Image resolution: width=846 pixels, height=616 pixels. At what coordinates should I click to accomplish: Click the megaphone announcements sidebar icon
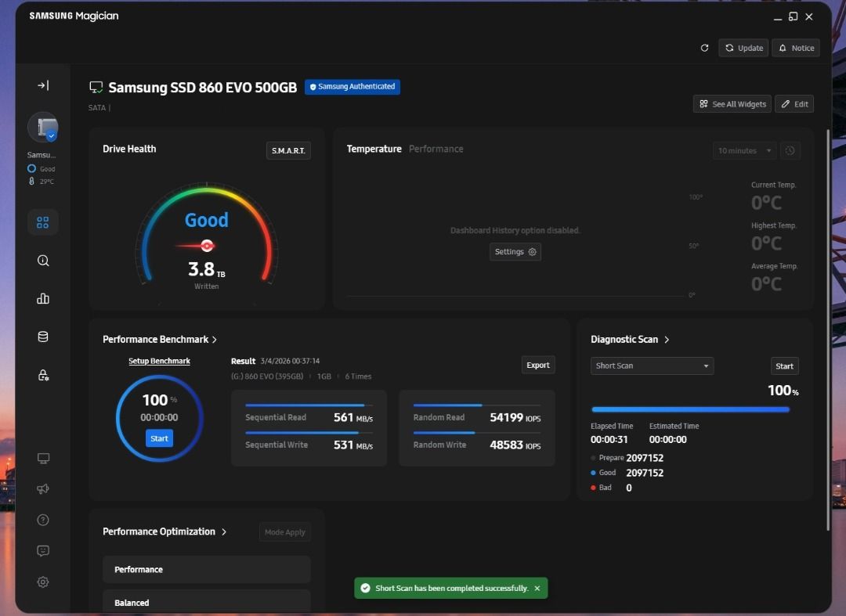(x=43, y=489)
